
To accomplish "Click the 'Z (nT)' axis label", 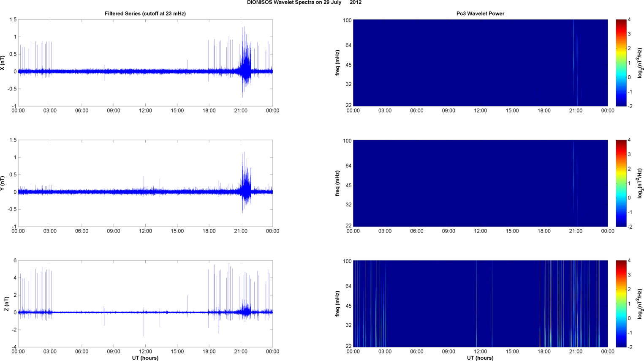I will pos(7,304).
